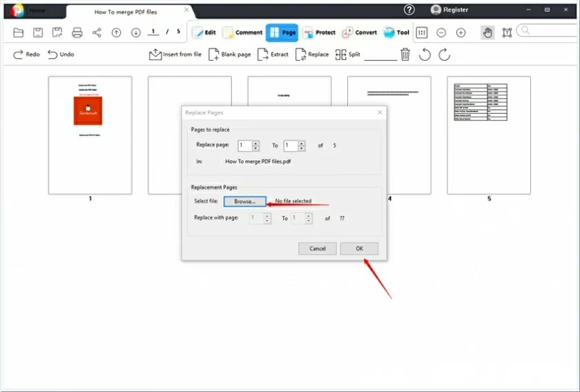Image resolution: width=580 pixels, height=392 pixels.
Task: Click the actual size 1:1 icon
Action: tap(421, 32)
